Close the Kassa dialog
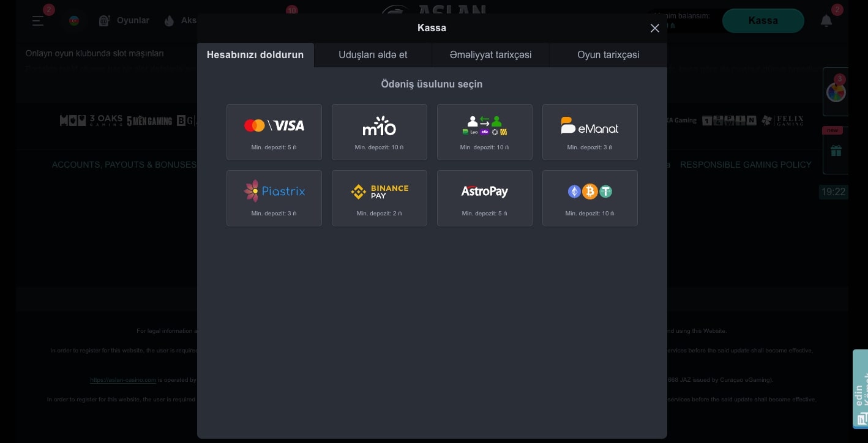Image resolution: width=868 pixels, height=443 pixels. point(655,28)
